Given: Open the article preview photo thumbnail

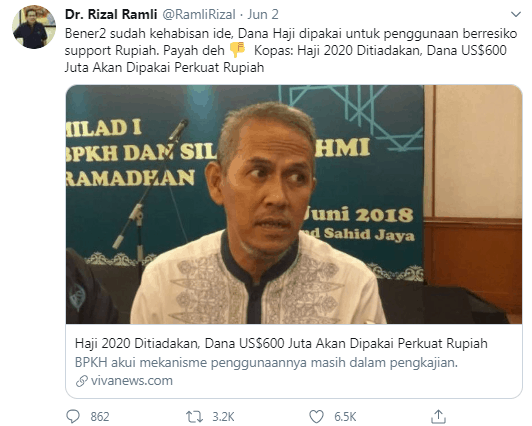Looking at the screenshot, I should pos(294,204).
